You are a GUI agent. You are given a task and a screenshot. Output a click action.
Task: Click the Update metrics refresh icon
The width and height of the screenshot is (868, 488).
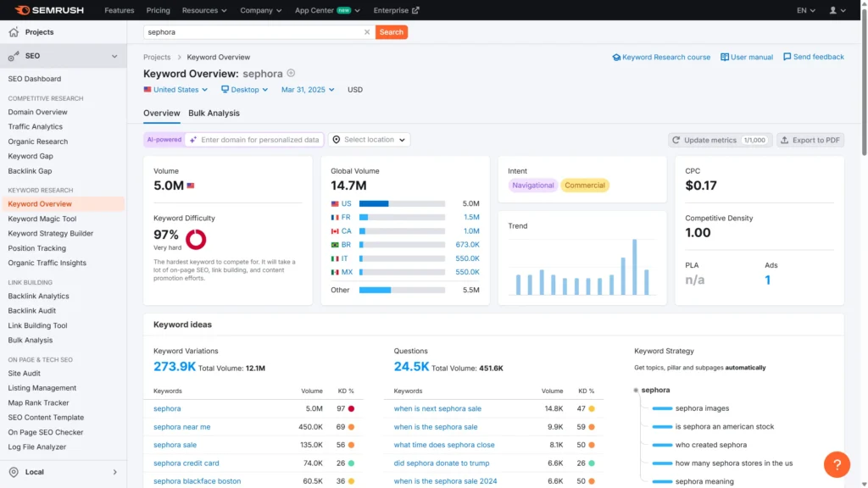tap(676, 140)
